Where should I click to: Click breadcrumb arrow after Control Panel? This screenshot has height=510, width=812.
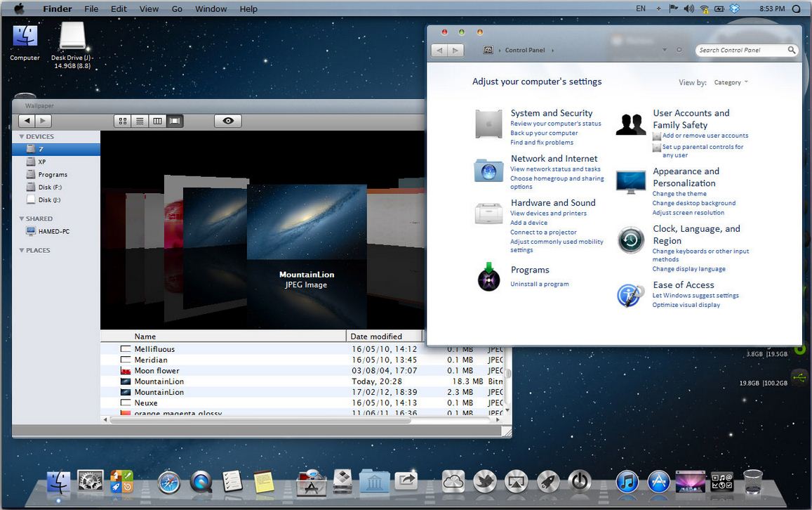(x=552, y=51)
